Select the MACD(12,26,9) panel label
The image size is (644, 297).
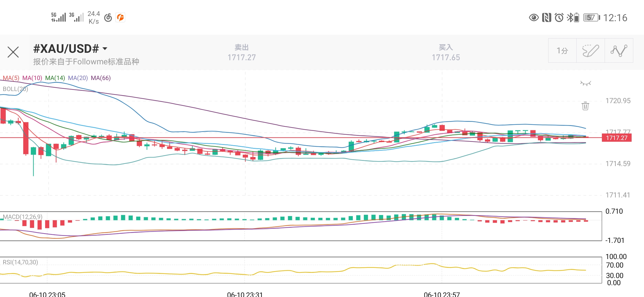pos(23,217)
